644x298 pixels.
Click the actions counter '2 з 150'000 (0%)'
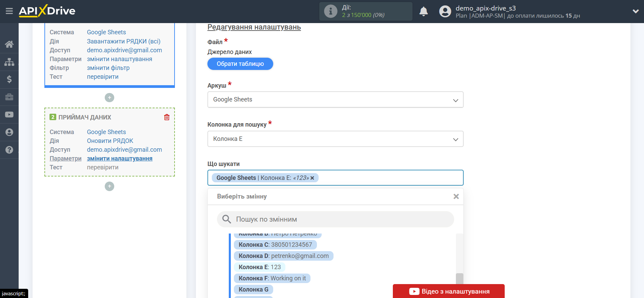[x=363, y=15]
